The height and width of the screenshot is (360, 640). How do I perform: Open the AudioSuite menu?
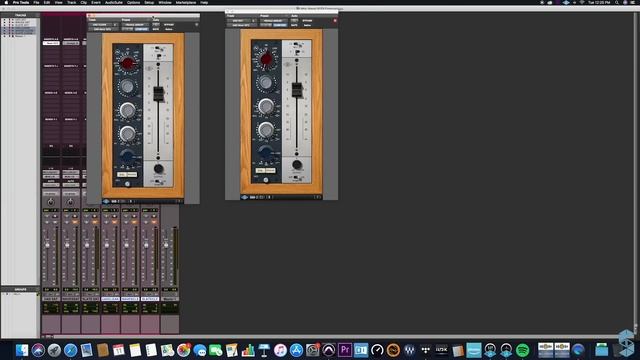tap(114, 2)
